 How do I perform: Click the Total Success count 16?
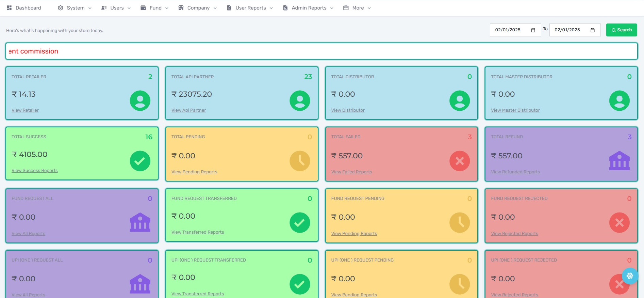(x=149, y=137)
